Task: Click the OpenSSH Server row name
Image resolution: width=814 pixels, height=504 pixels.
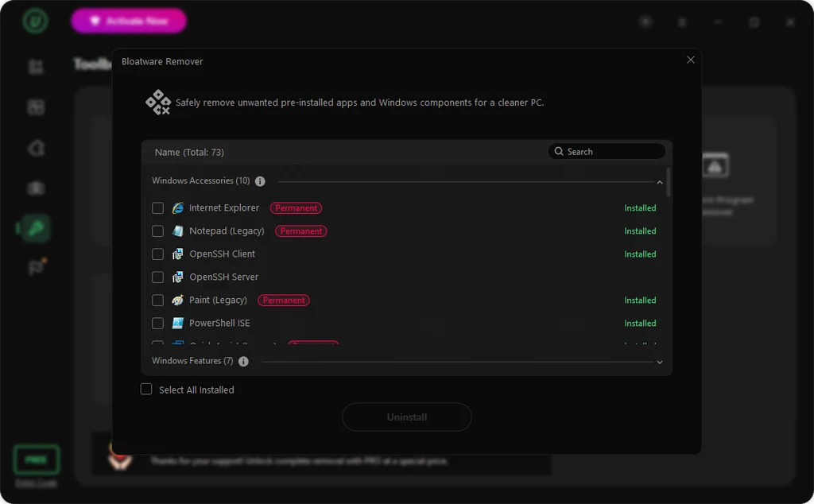Action: (x=223, y=277)
